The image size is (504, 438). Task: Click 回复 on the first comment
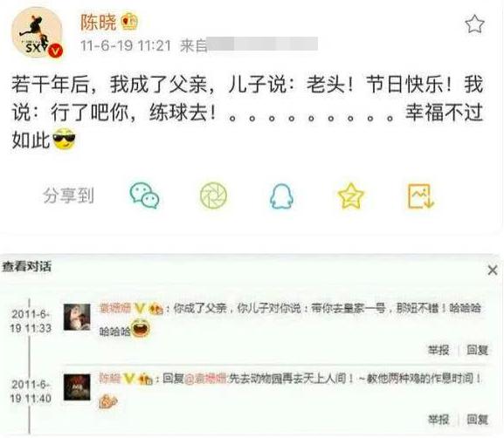click(x=477, y=350)
